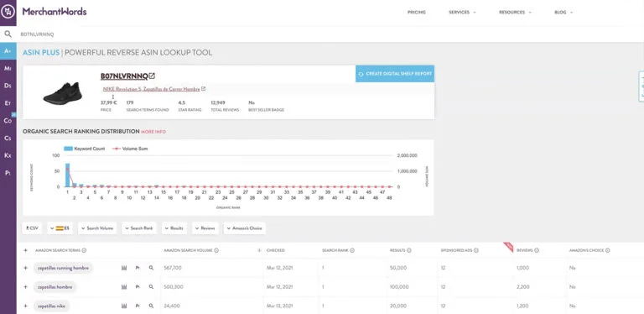Expand the zapatillas hombre row
The width and height of the screenshot is (644, 314).
[25, 287]
